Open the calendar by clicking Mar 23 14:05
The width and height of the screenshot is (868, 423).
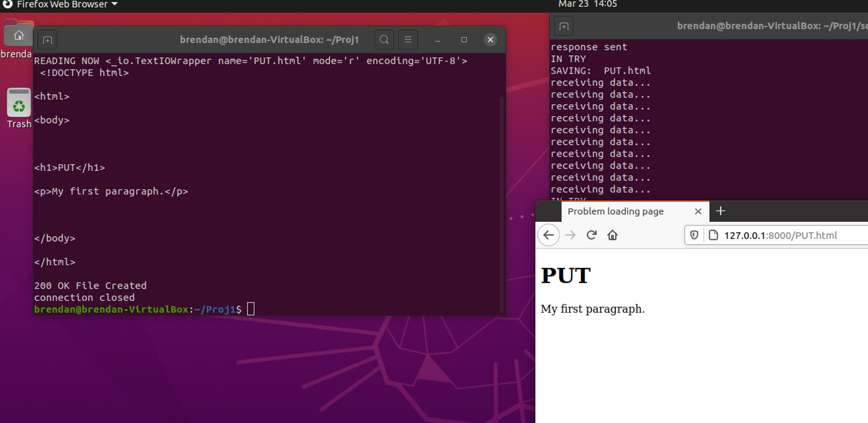click(x=587, y=5)
